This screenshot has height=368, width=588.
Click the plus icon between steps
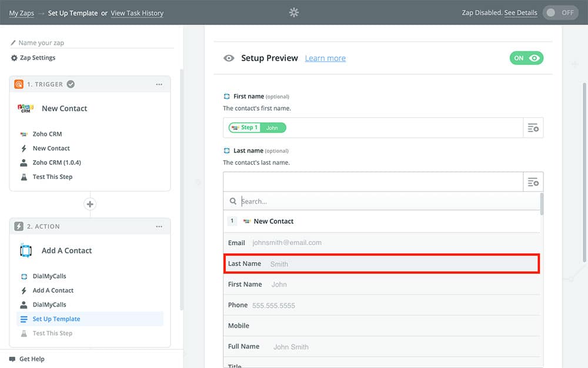pyautogui.click(x=90, y=204)
